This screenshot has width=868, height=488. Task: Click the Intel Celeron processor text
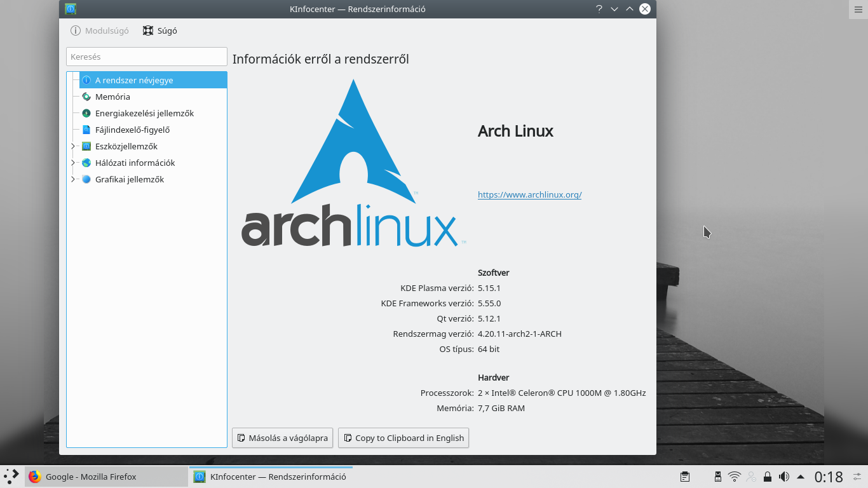click(562, 393)
